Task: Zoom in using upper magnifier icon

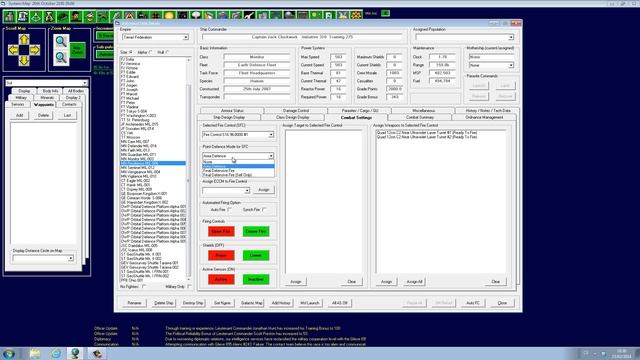Action: point(61,41)
